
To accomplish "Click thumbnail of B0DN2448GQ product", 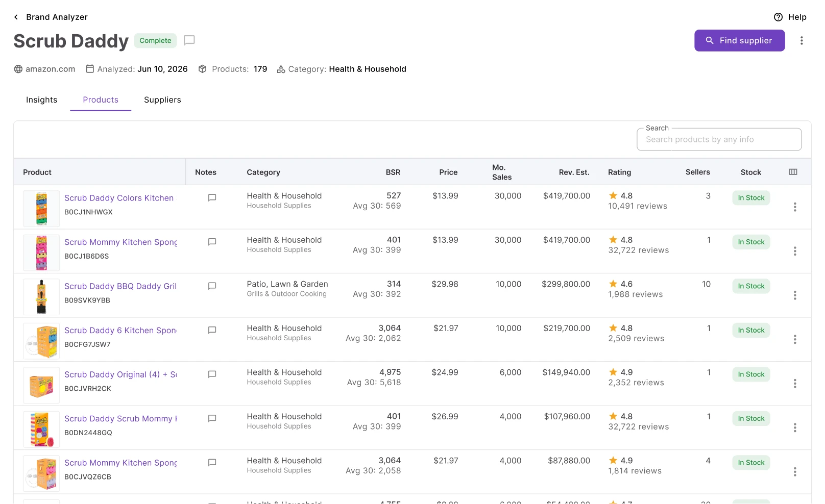I will [x=41, y=430].
